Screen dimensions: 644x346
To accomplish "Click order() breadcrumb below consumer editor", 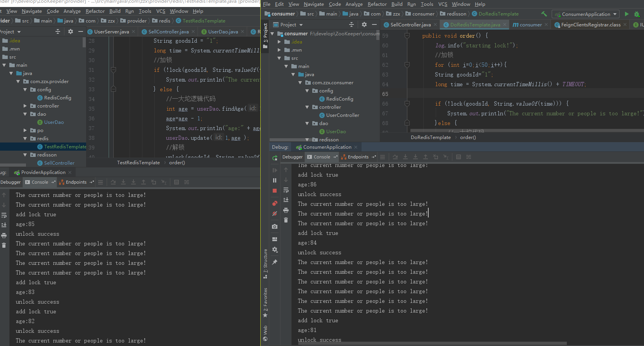I will 468,137.
